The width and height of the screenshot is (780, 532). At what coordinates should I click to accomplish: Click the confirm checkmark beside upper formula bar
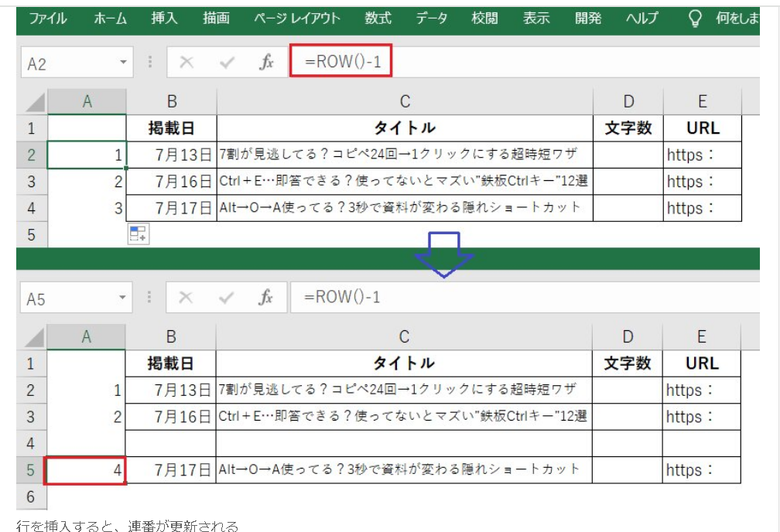pos(227,63)
